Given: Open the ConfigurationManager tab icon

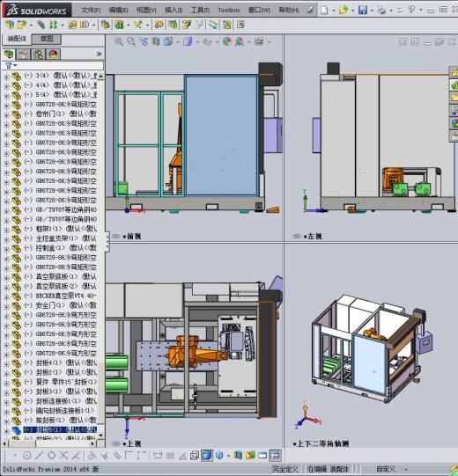Looking at the screenshot, I should (x=39, y=55).
